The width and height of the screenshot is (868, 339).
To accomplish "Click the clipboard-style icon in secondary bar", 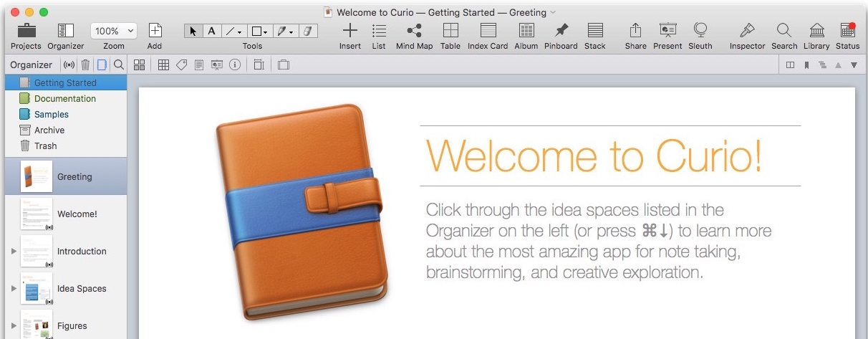I will click(x=283, y=65).
